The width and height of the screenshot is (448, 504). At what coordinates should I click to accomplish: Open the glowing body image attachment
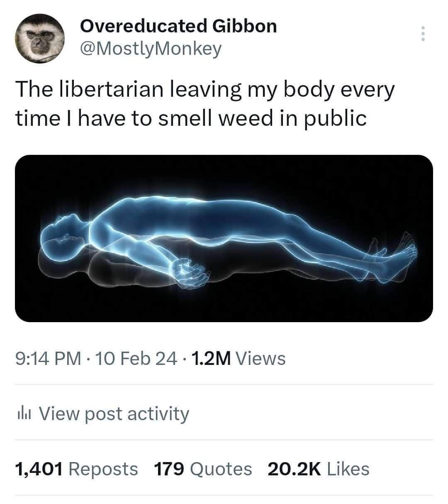(224, 238)
